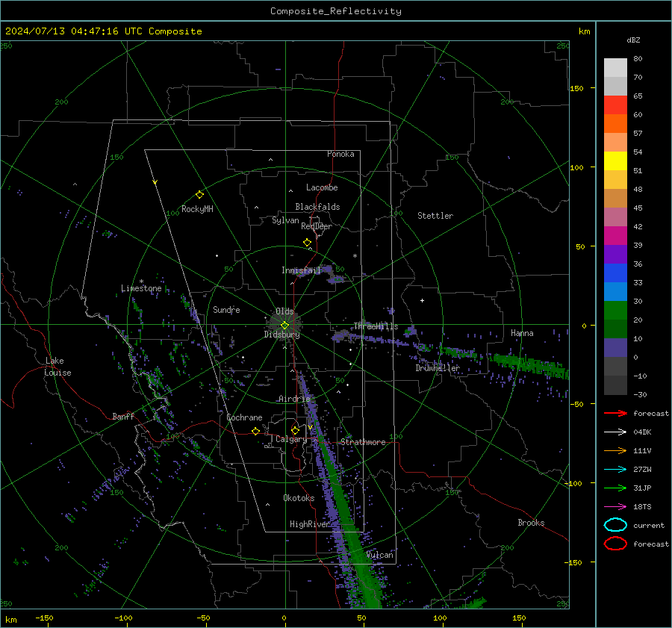Click the Drumheller label
672x628 pixels.
[x=438, y=368]
